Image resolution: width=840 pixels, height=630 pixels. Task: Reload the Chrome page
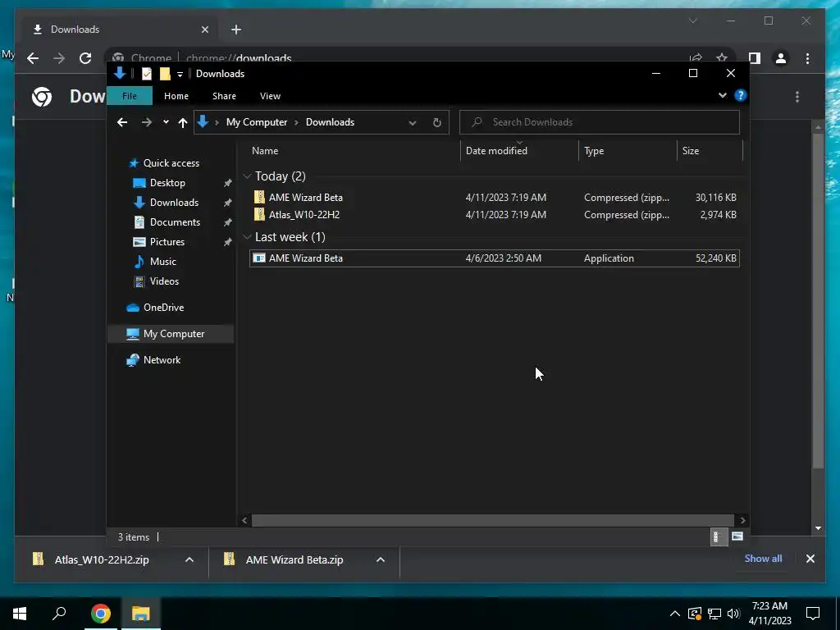pyautogui.click(x=85, y=58)
